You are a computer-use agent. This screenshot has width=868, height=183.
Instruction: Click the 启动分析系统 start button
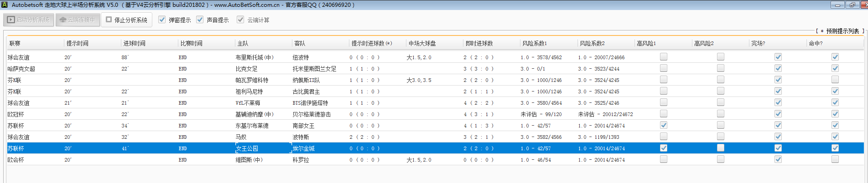pos(29,20)
